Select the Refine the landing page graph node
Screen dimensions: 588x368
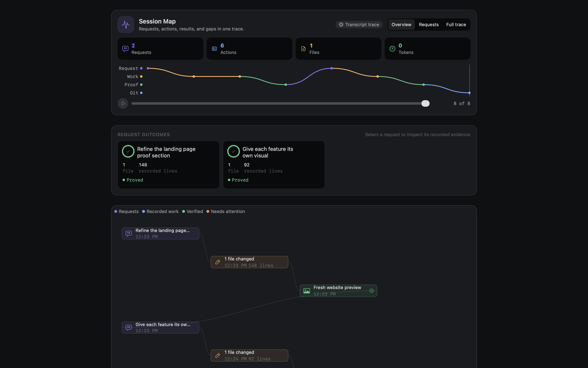(x=160, y=233)
